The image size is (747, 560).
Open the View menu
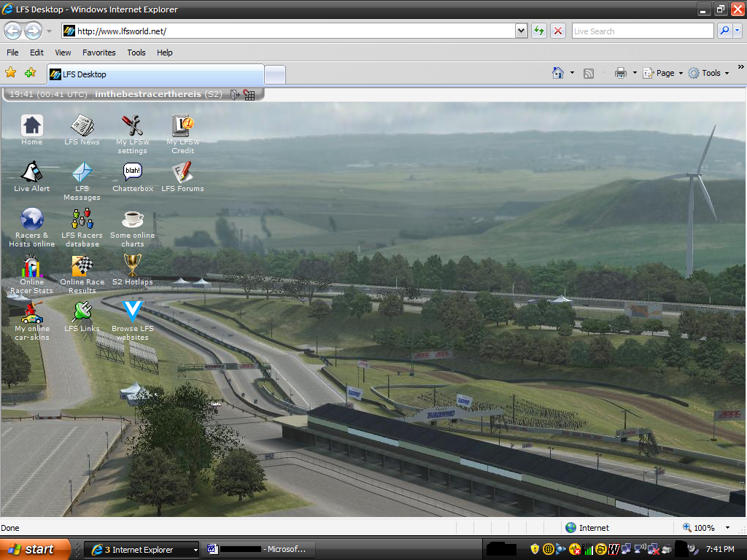coord(63,52)
